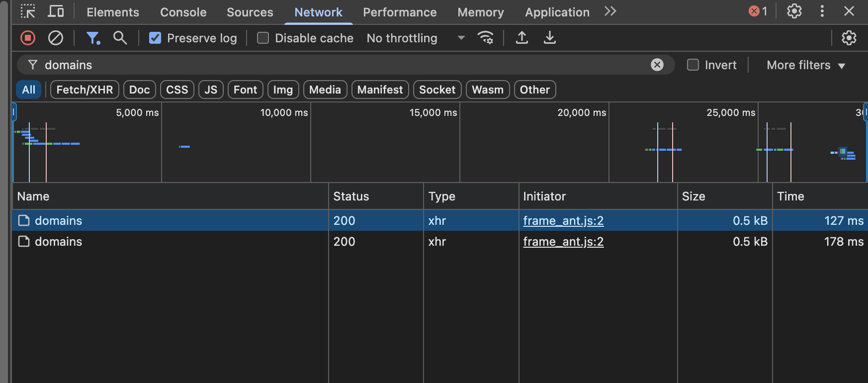Image resolution: width=868 pixels, height=383 pixels.
Task: Expand More filters dropdown
Action: click(x=805, y=65)
